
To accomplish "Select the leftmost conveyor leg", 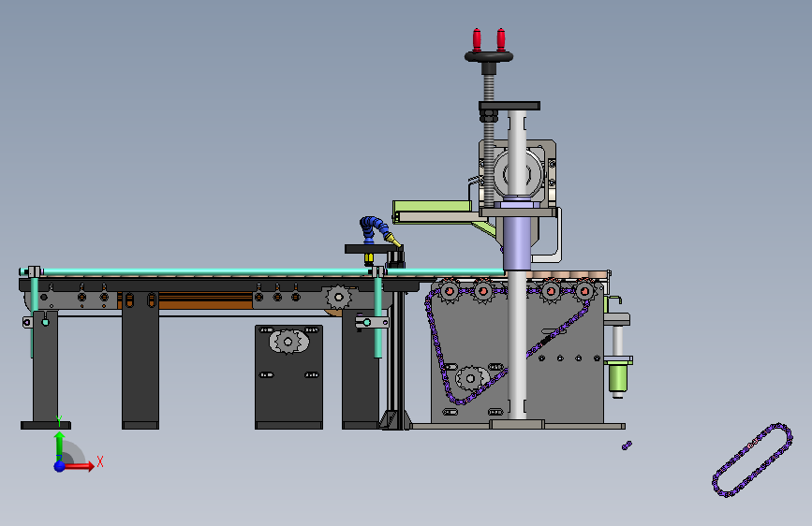I will [x=45, y=370].
